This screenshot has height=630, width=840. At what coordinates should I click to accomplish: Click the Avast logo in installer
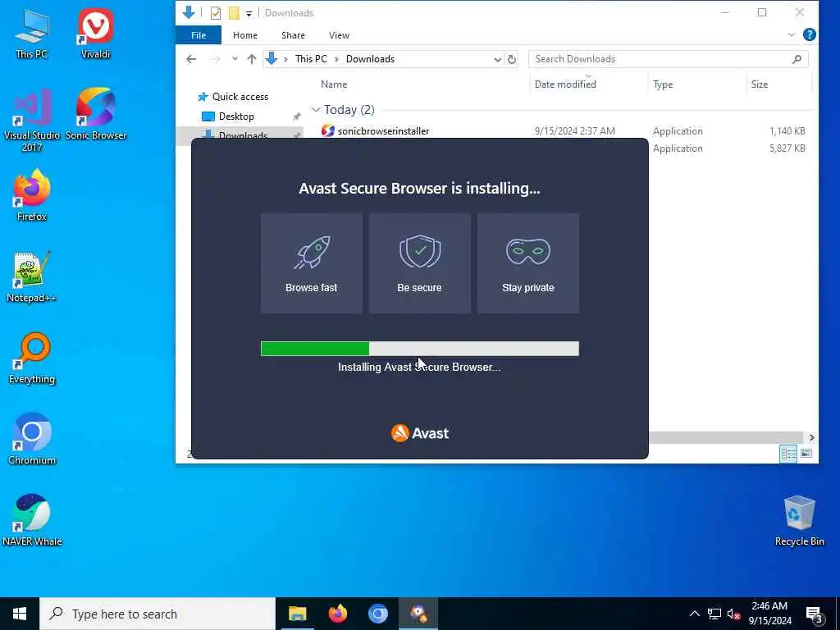pos(419,433)
